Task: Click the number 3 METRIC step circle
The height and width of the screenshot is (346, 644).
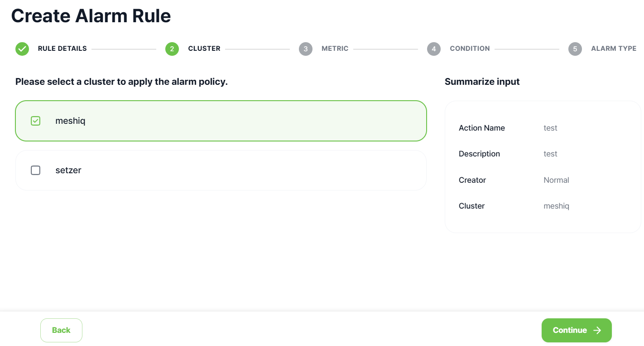Action: 306,49
